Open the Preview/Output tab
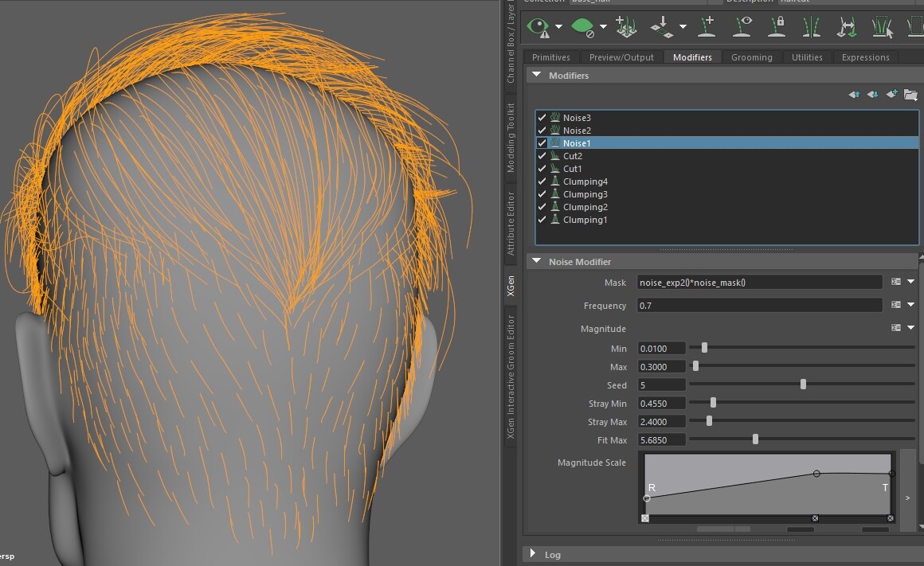Viewport: 924px width, 566px height. (621, 57)
